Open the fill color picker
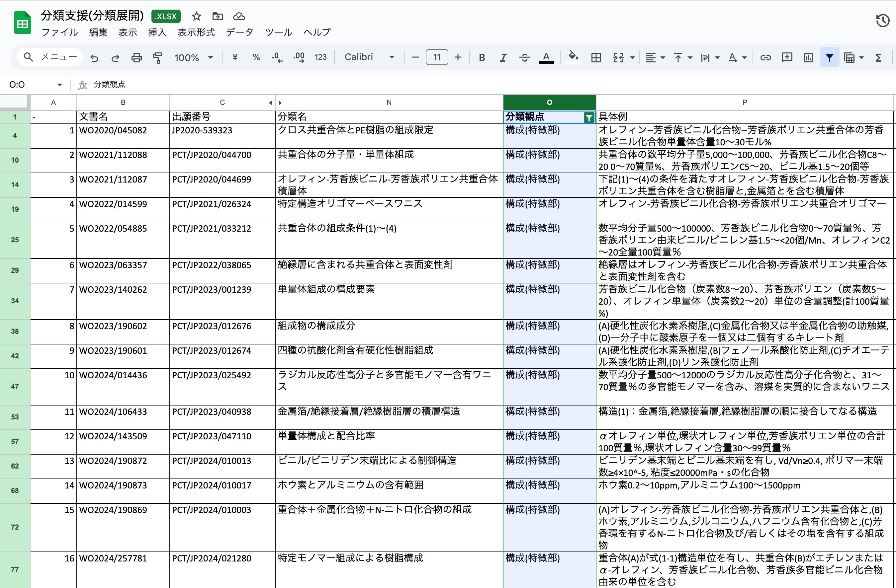 [x=573, y=57]
